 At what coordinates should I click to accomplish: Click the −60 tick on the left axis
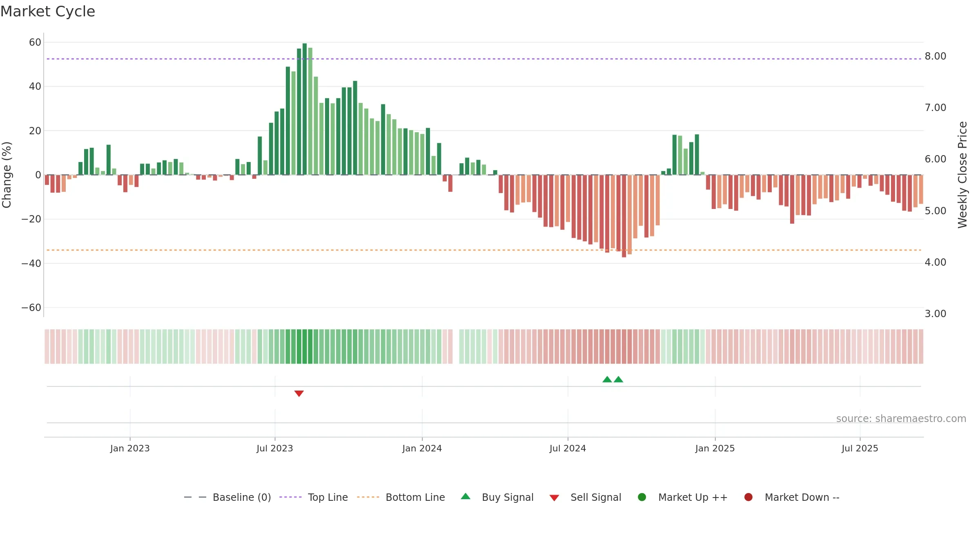click(31, 308)
